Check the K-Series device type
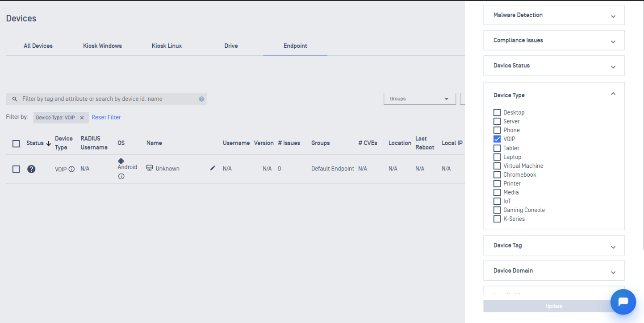The width and height of the screenshot is (644, 323). coord(497,219)
